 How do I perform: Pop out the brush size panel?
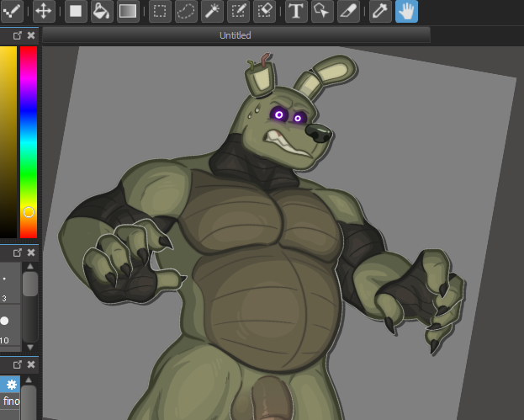point(18,253)
